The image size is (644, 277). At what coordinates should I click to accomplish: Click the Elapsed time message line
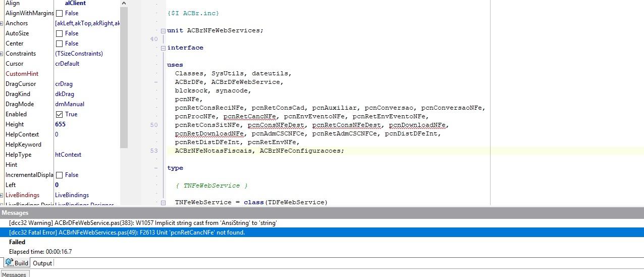[x=322, y=252]
